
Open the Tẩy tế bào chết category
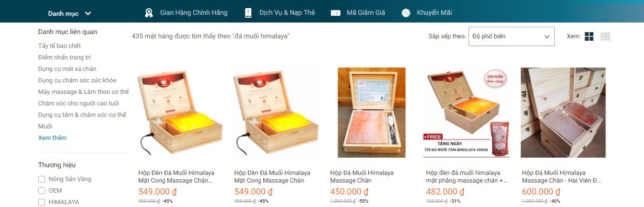pyautogui.click(x=59, y=46)
